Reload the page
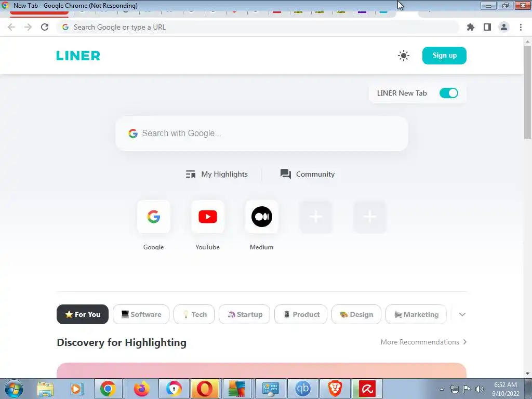This screenshot has height=399, width=532. click(45, 27)
